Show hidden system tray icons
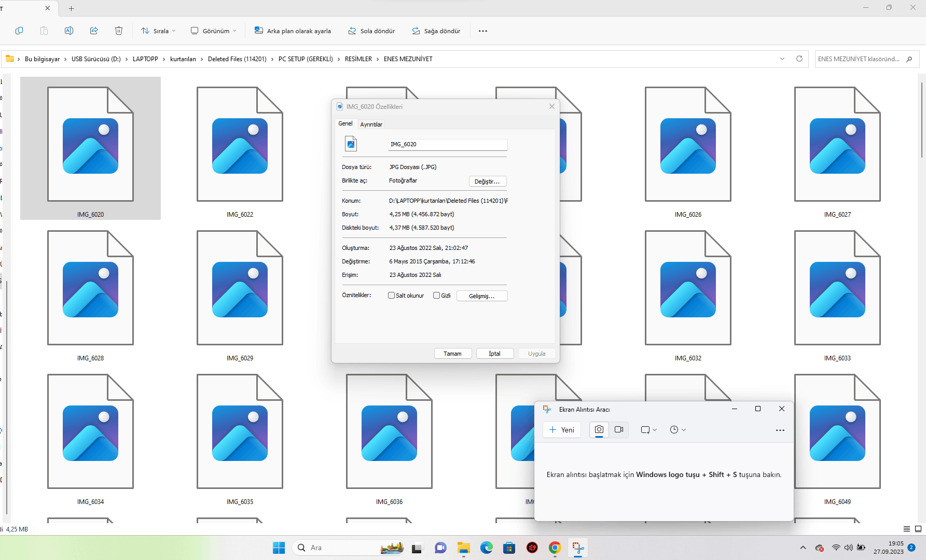 point(803,548)
